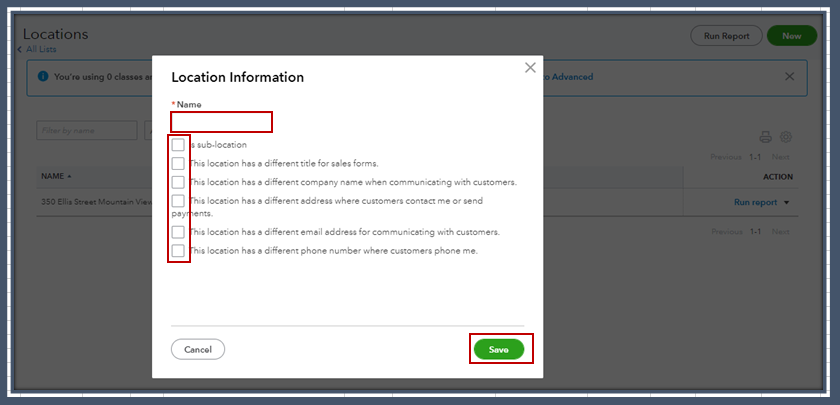
Task: Open the Run report dropdown arrow
Action: pyautogui.click(x=786, y=203)
